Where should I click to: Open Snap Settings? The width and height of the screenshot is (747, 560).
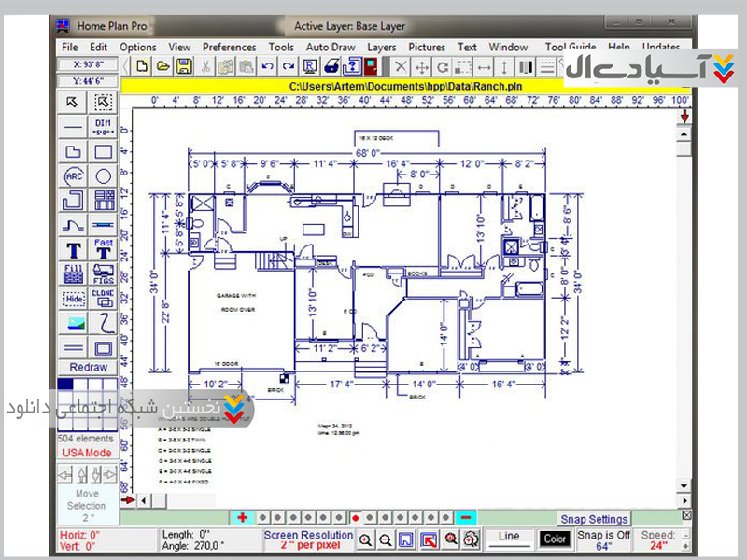594,519
